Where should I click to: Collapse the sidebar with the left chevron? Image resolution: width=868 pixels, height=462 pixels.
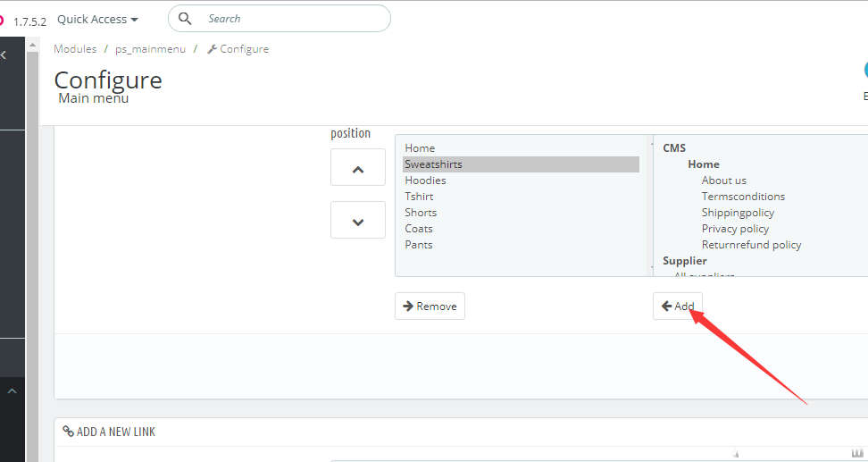(x=4, y=55)
